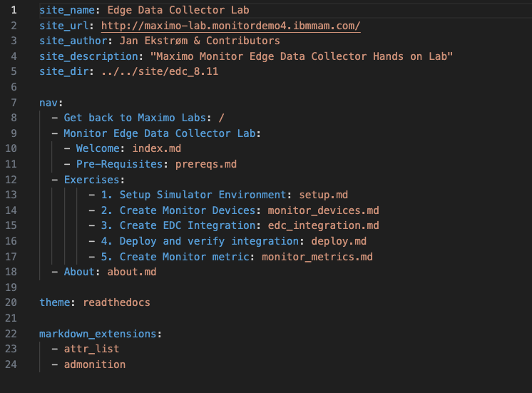532x393 pixels.
Task: Click the file name index.md
Action: (x=156, y=148)
